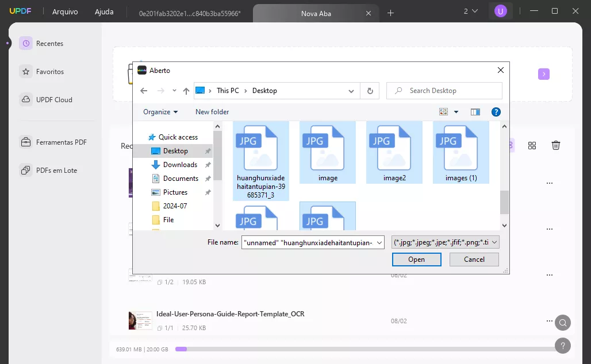Switch to the 0e201fab3202e1 document tab
This screenshot has width=591, height=364.
[190, 14]
